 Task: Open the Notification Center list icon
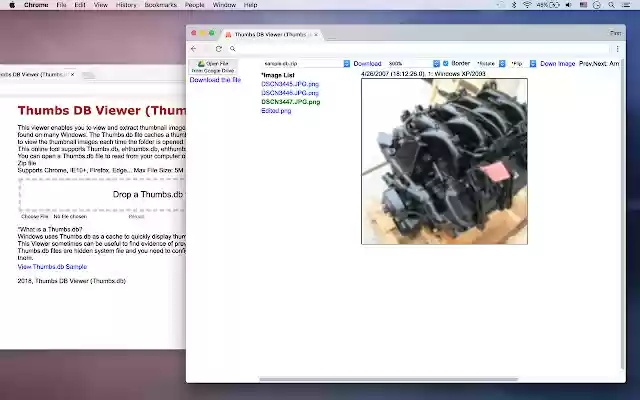[628, 5]
